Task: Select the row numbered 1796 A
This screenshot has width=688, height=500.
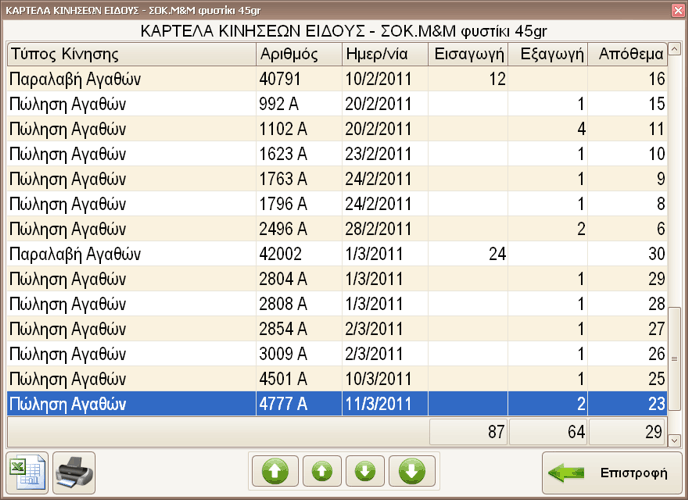Action: (337, 204)
